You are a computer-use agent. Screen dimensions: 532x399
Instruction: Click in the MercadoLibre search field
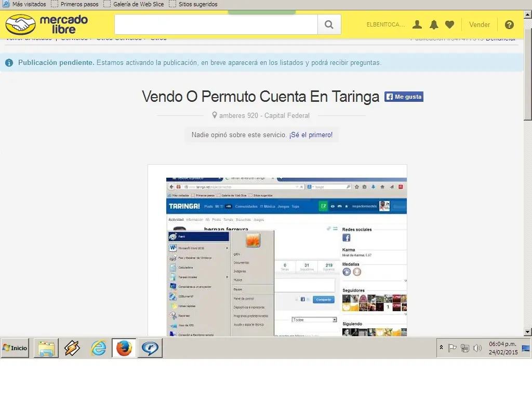click(x=216, y=24)
